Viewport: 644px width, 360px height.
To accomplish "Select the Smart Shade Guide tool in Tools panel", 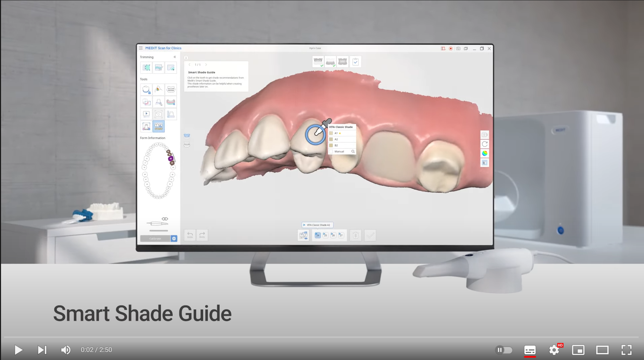I will point(159,126).
